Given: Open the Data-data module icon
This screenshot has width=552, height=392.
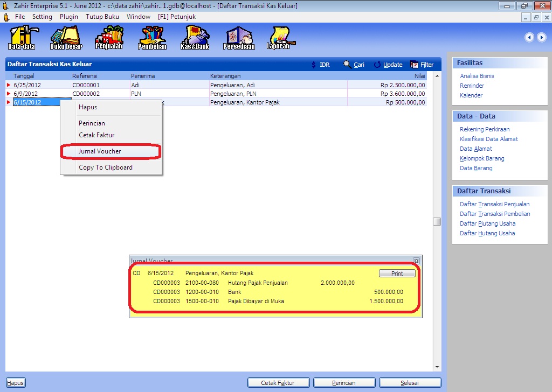Looking at the screenshot, I should (x=22, y=38).
